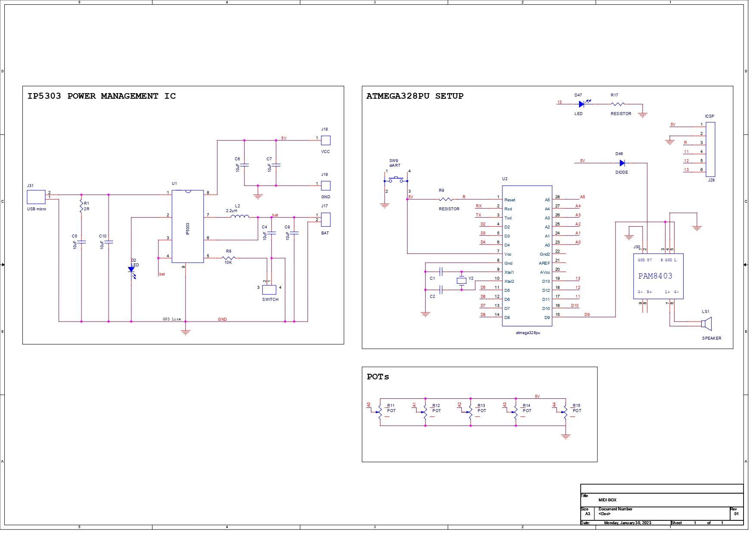Select the 'SPEAKER' label
756x535 pixels.
pos(712,338)
